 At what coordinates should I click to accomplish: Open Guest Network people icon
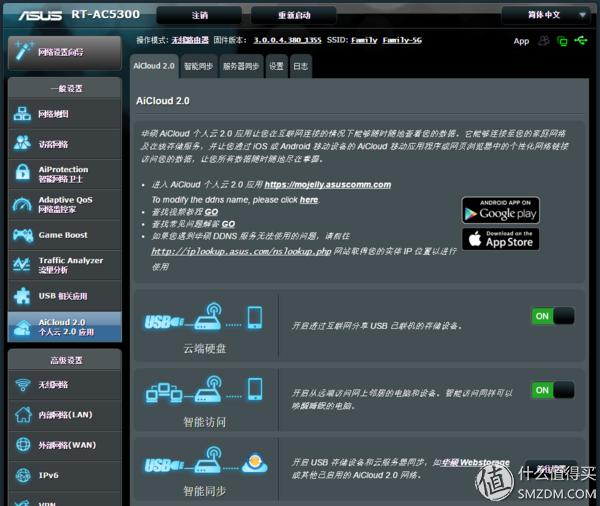point(22,143)
